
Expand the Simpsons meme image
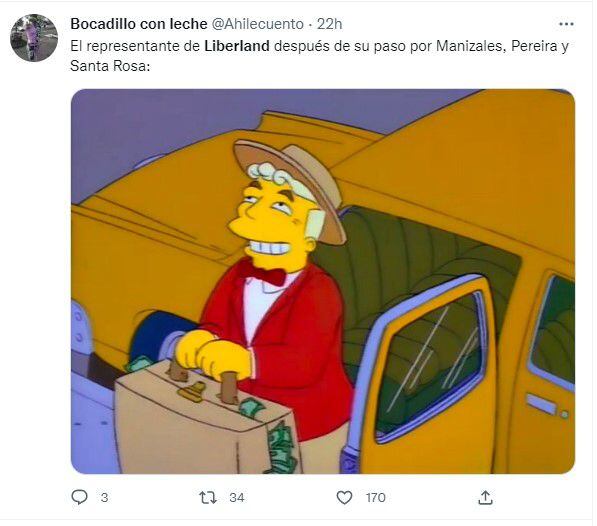coord(323,281)
